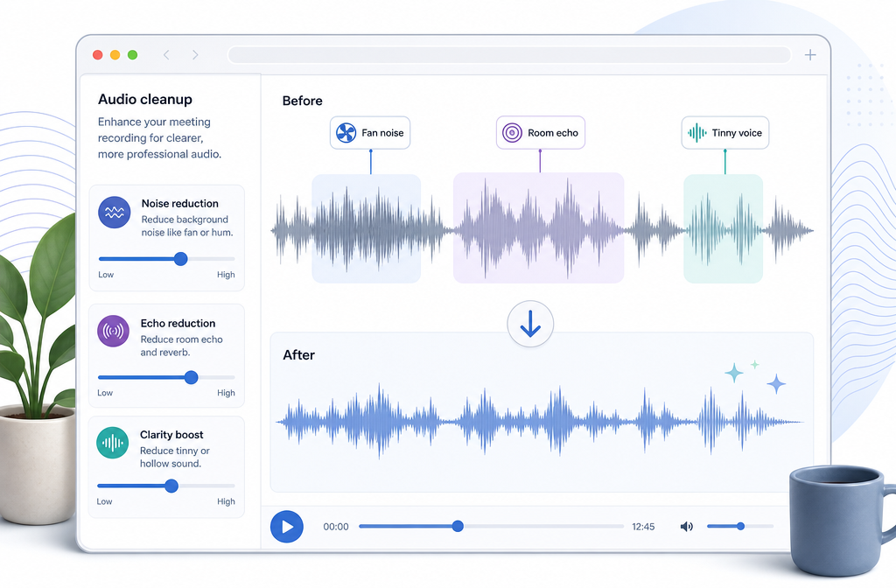The height and width of the screenshot is (588, 896).
Task: Click 'Reduce tinny or hollow sound.' description
Action: click(175, 457)
